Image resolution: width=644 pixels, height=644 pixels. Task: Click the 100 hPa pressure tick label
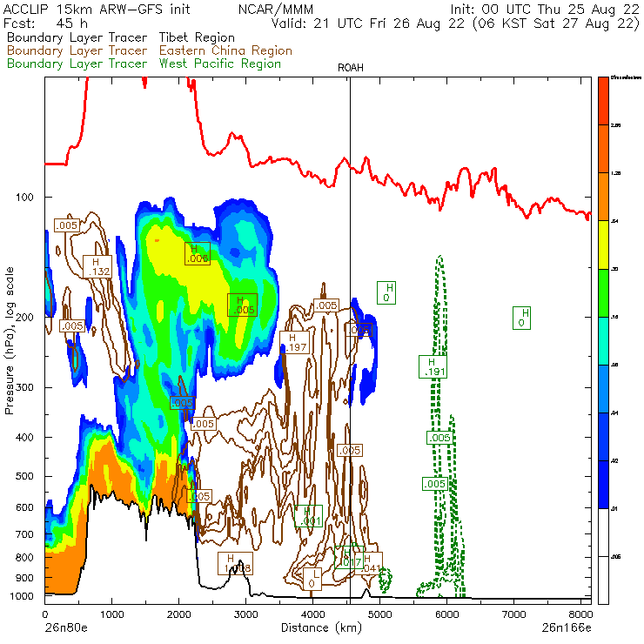coord(24,198)
